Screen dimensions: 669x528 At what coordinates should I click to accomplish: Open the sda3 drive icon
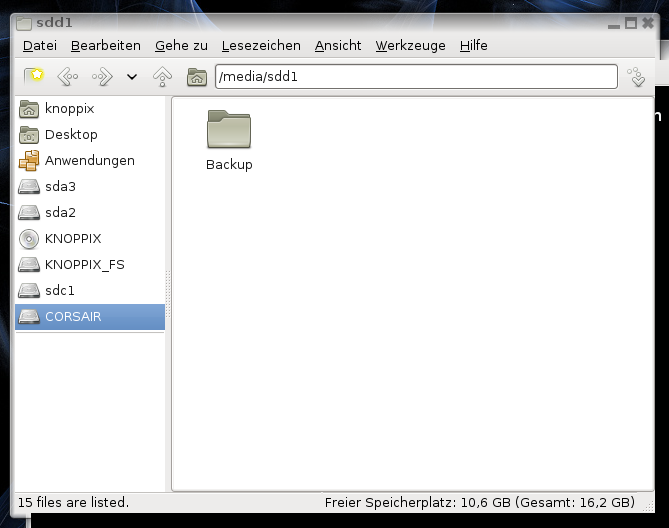29,187
